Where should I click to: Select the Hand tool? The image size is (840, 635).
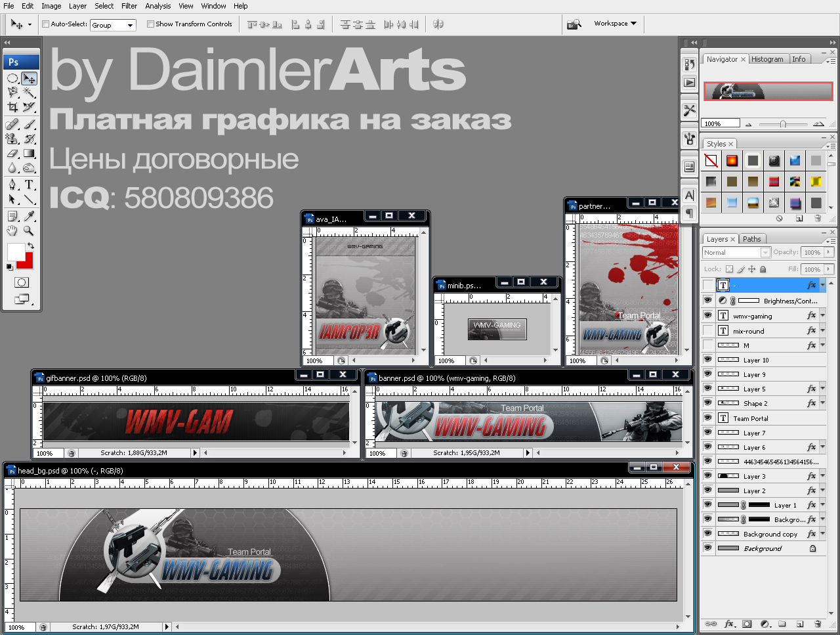click(12, 230)
